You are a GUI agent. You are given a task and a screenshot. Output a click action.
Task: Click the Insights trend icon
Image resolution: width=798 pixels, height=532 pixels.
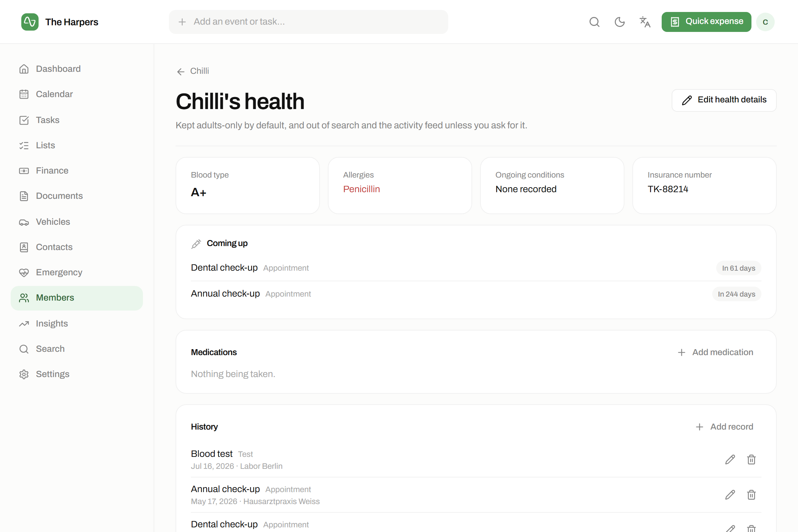click(24, 324)
